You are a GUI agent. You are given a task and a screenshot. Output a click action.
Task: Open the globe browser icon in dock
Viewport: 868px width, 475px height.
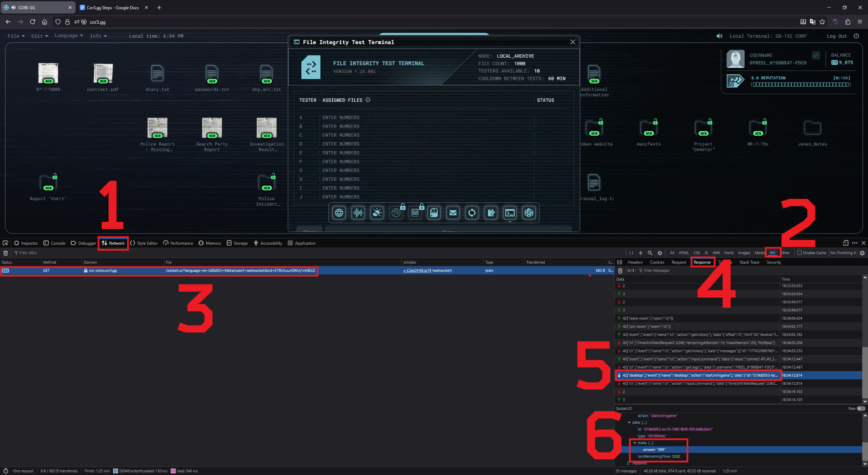tap(339, 213)
